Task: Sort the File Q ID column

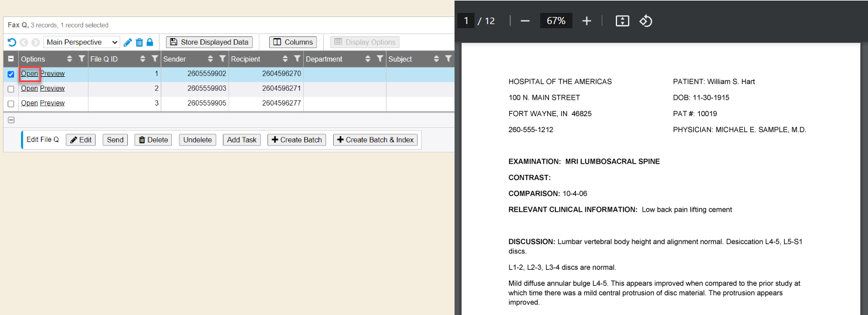Action: pyautogui.click(x=143, y=59)
